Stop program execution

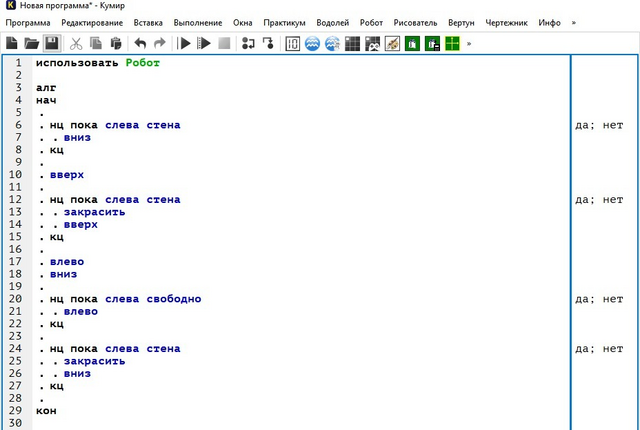[x=224, y=43]
